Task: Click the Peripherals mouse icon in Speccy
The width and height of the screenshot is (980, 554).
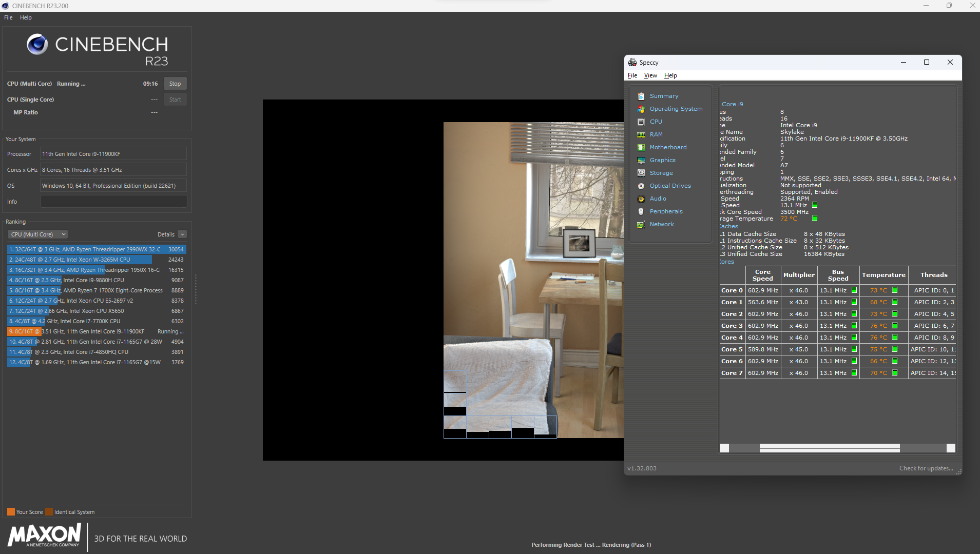Action: point(641,211)
